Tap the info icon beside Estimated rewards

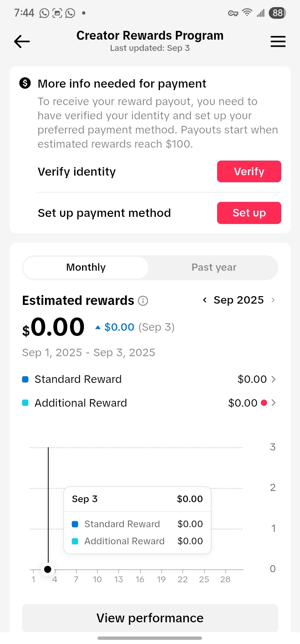pyautogui.click(x=143, y=301)
